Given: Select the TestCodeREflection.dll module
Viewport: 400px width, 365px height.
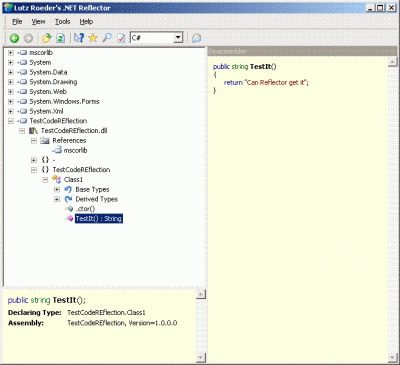Looking at the screenshot, I should (74, 131).
